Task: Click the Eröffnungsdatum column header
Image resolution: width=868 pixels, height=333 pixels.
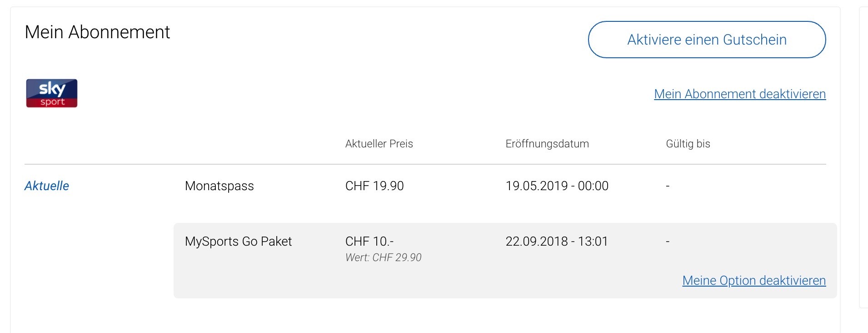Action: (547, 144)
